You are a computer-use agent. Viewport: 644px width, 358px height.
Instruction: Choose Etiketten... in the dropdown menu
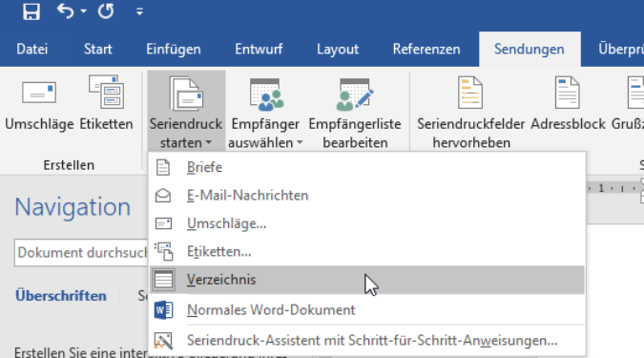pyautogui.click(x=367, y=251)
